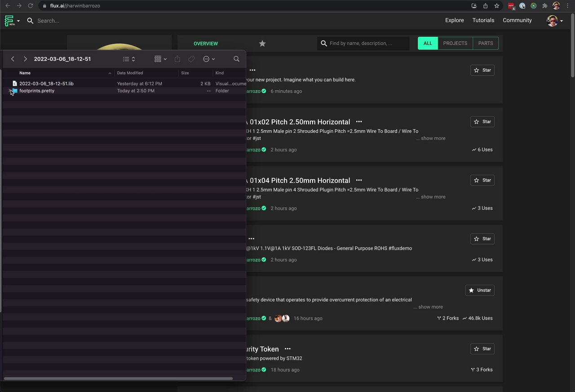Expand the footprints.pretty folder
Image resolution: width=575 pixels, height=392 pixels.
click(x=10, y=91)
